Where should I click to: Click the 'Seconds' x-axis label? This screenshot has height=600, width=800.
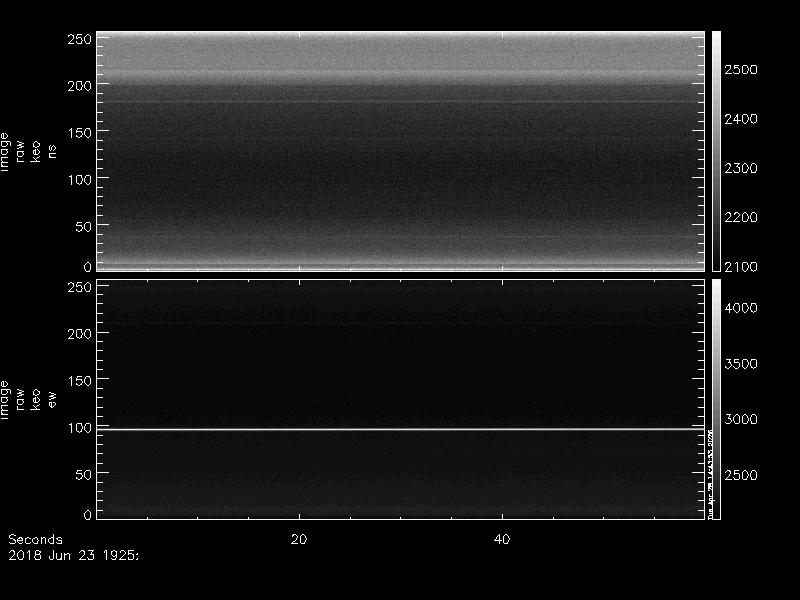click(x=35, y=539)
